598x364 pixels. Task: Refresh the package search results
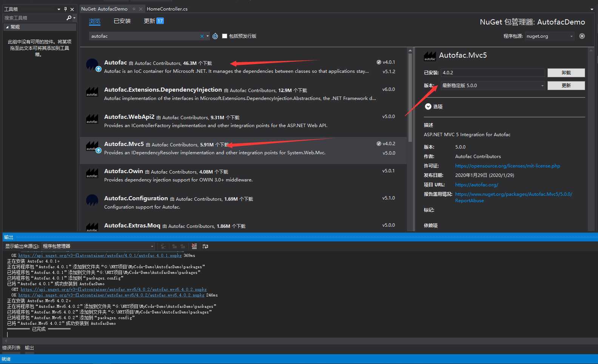(x=215, y=36)
